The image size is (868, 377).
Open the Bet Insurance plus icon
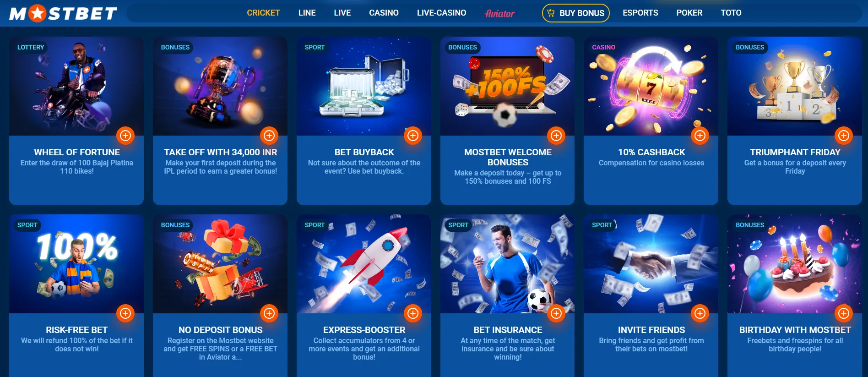[x=556, y=313]
